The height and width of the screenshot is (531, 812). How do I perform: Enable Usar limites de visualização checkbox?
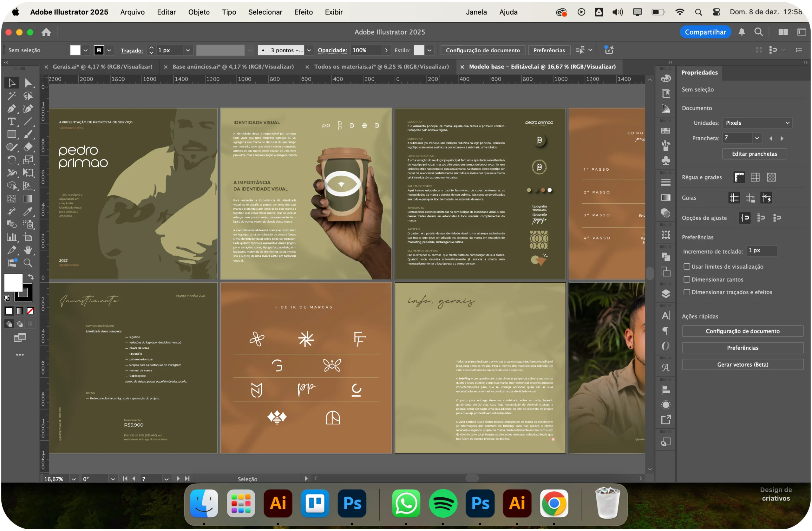point(687,266)
